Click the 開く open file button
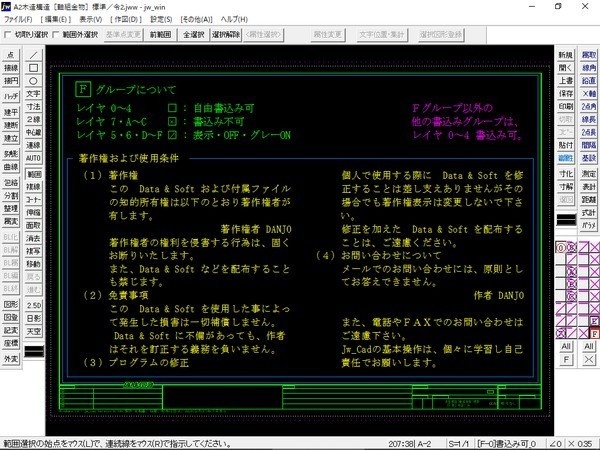The width and height of the screenshot is (600, 450). 566,68
